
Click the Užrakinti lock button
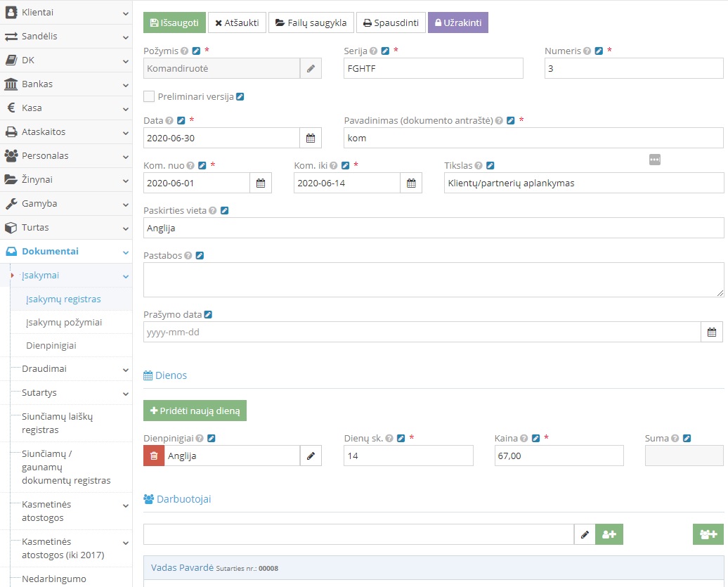click(x=457, y=22)
